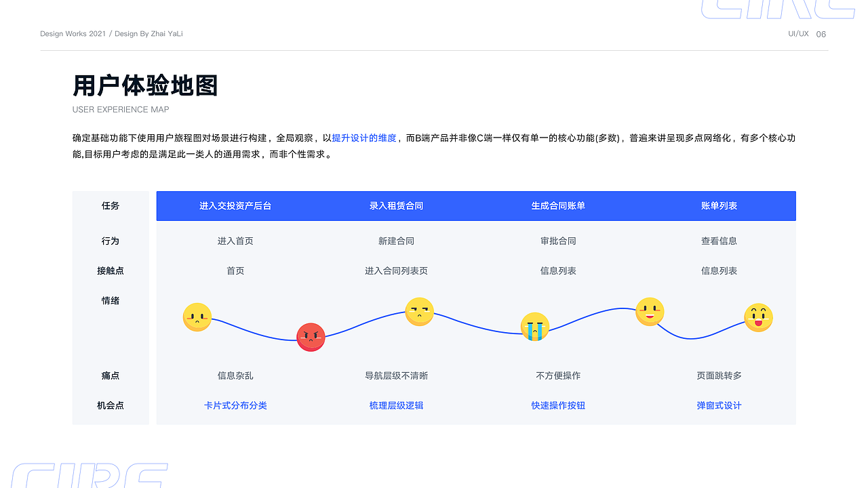Click the grinning emoji at the curve's end
This screenshot has height=488, width=868.
(758, 317)
